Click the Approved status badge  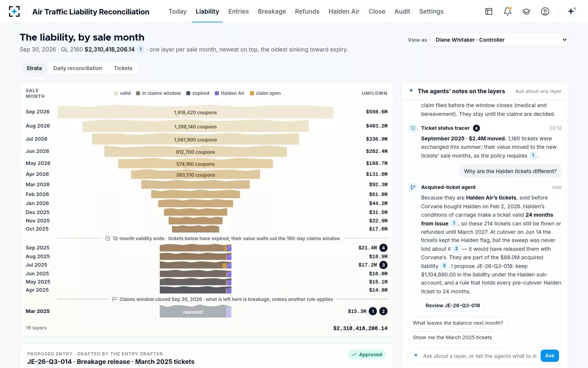pos(367,355)
